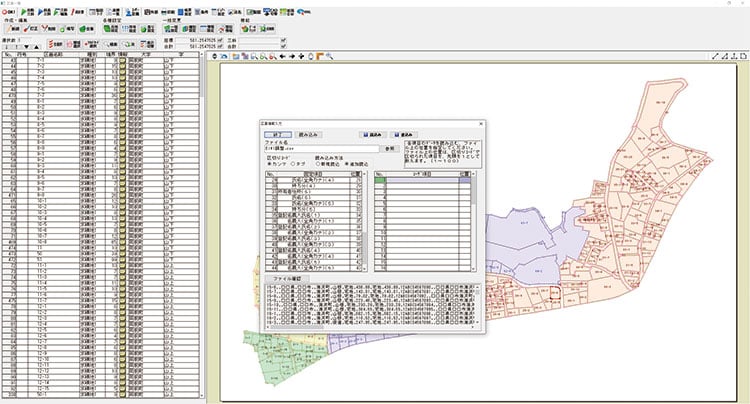Click the green play arrow toolbar icon
750x404 pixels.
point(27,11)
